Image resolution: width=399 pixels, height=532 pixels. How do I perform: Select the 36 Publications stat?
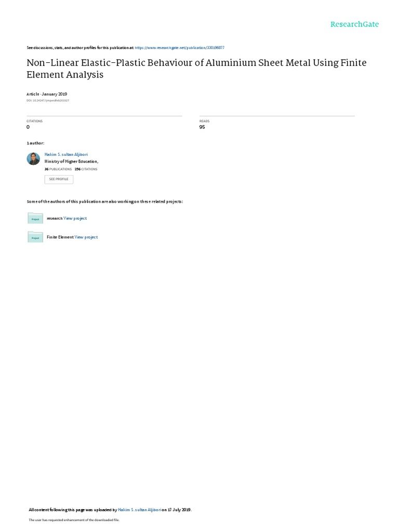click(58, 169)
